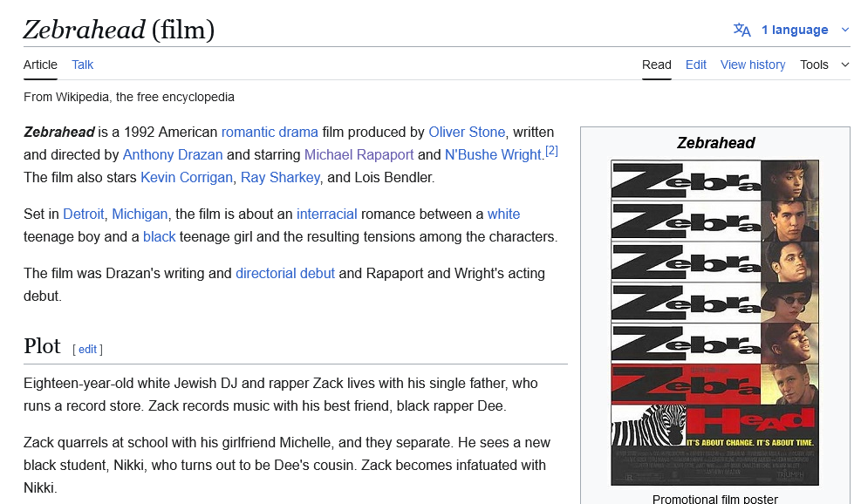
Task: Click the language translation icon
Action: click(x=741, y=30)
